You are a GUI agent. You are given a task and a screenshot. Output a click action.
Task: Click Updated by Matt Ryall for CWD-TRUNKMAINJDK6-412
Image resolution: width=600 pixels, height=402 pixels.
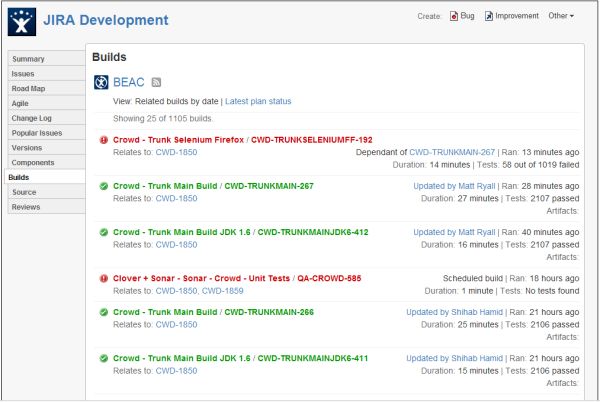pyautogui.click(x=454, y=232)
